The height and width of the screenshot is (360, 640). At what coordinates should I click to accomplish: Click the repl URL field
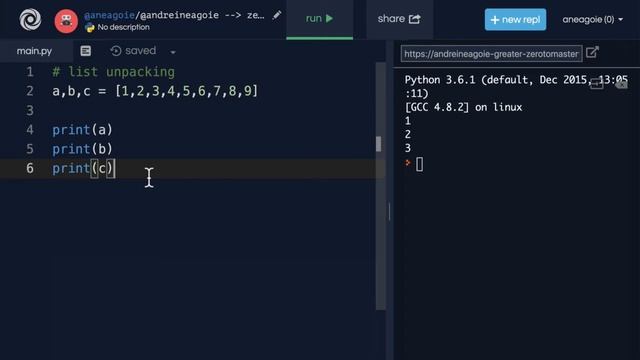[x=491, y=54]
